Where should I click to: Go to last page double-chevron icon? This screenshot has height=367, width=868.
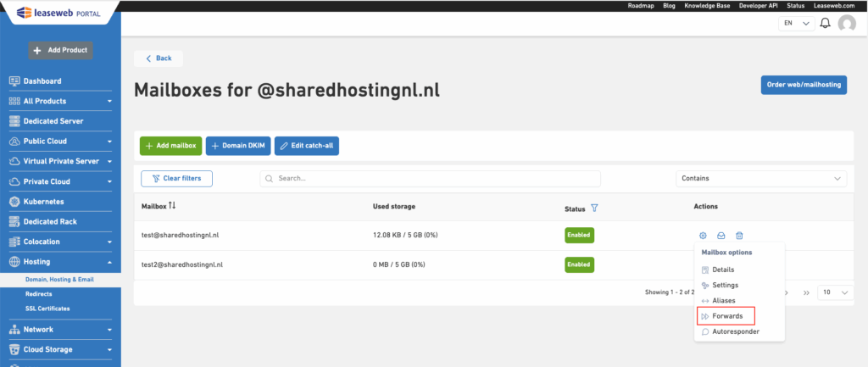click(807, 292)
